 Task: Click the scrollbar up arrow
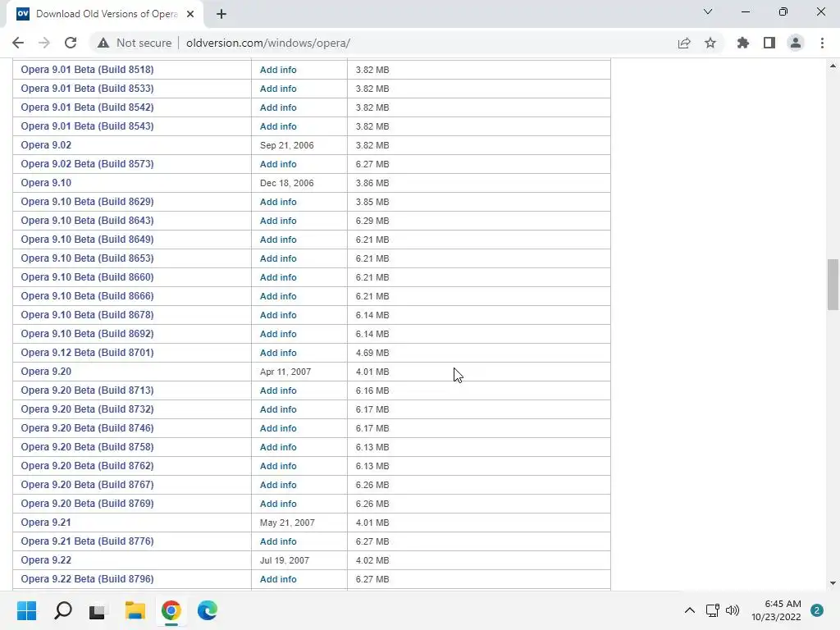833,66
